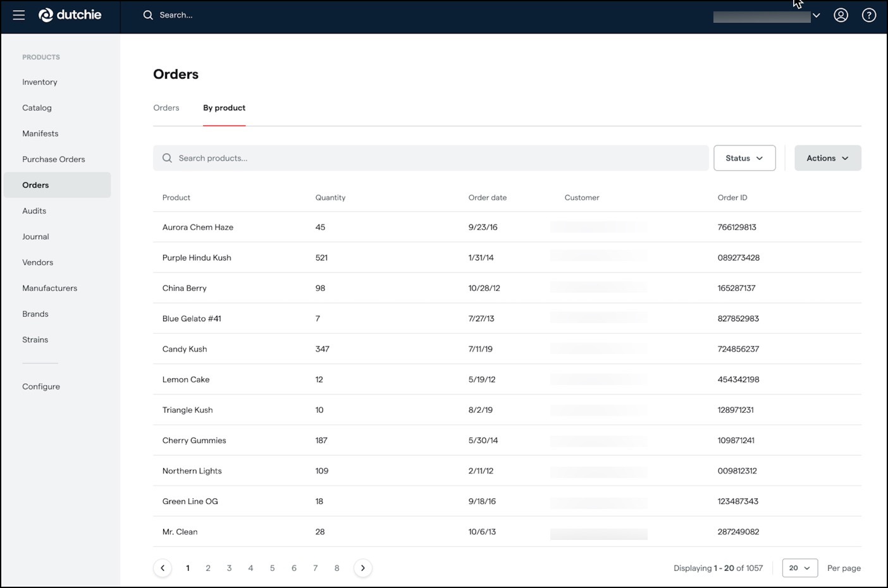
Task: Open the user account profile icon
Action: pos(841,15)
